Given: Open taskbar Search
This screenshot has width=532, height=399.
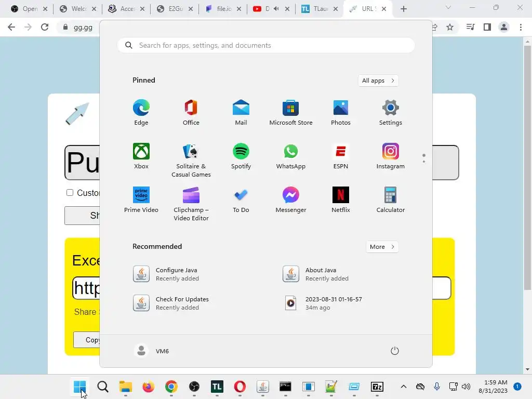Looking at the screenshot, I should tap(102, 387).
